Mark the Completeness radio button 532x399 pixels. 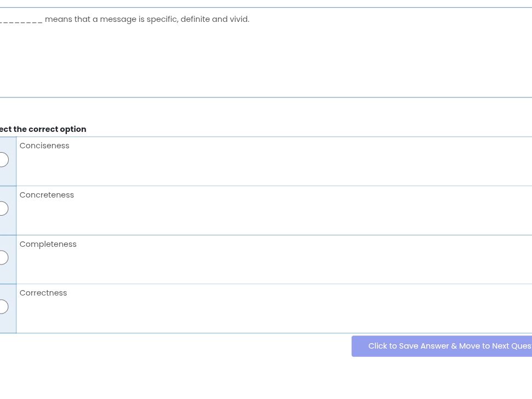(3, 258)
